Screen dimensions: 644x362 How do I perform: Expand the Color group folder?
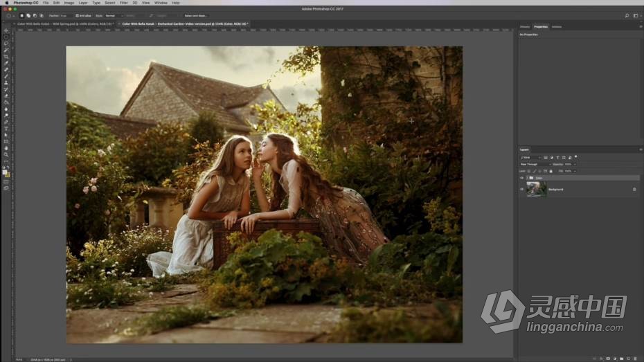point(528,178)
